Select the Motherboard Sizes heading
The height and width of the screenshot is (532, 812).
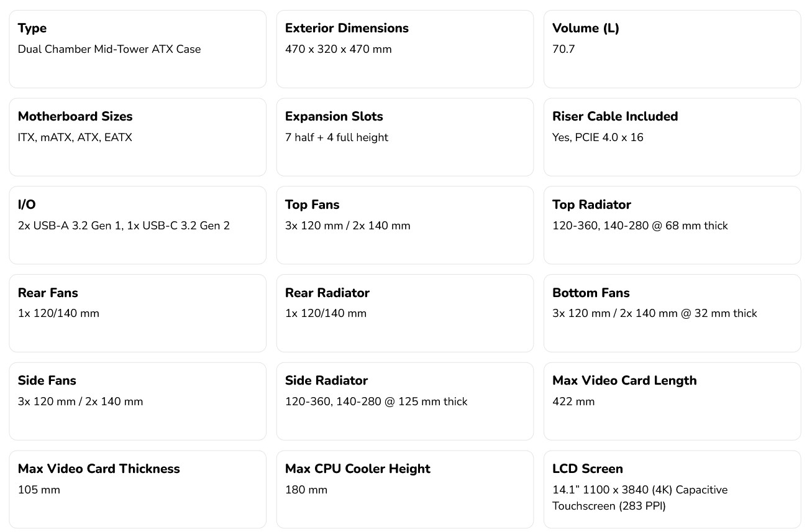tap(75, 116)
